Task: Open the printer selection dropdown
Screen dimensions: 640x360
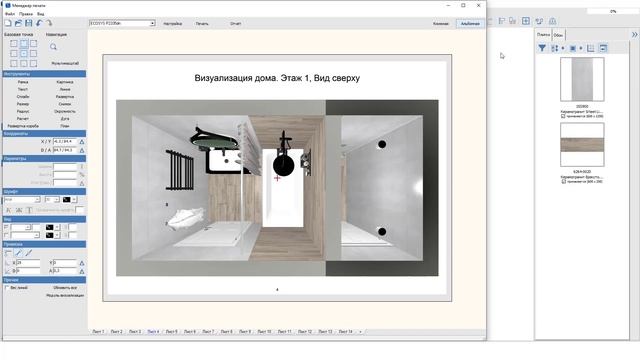Action: click(x=152, y=23)
